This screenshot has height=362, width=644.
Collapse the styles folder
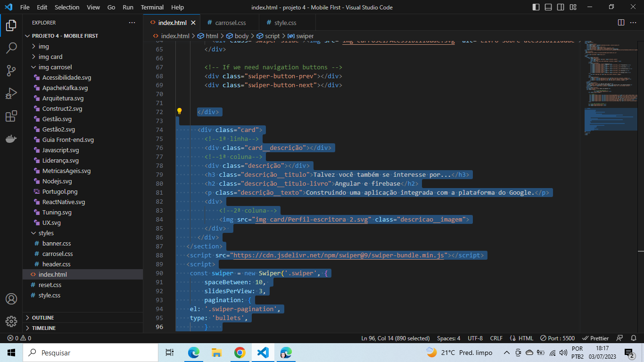[x=83, y=233]
